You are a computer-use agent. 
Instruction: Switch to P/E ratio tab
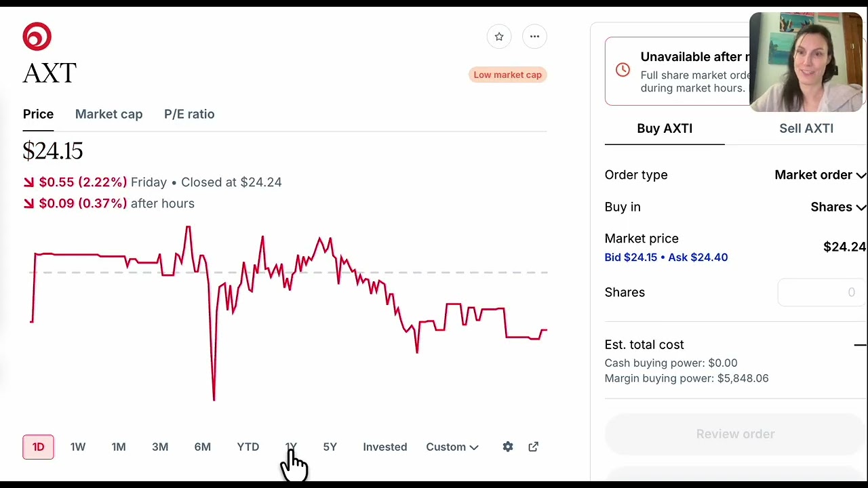(189, 114)
